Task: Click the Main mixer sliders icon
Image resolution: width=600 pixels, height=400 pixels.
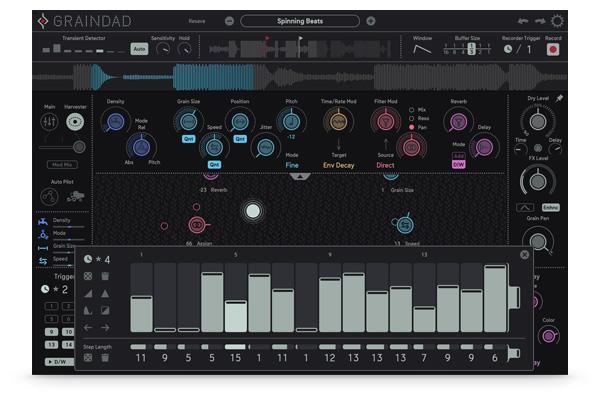Action: pyautogui.click(x=49, y=122)
